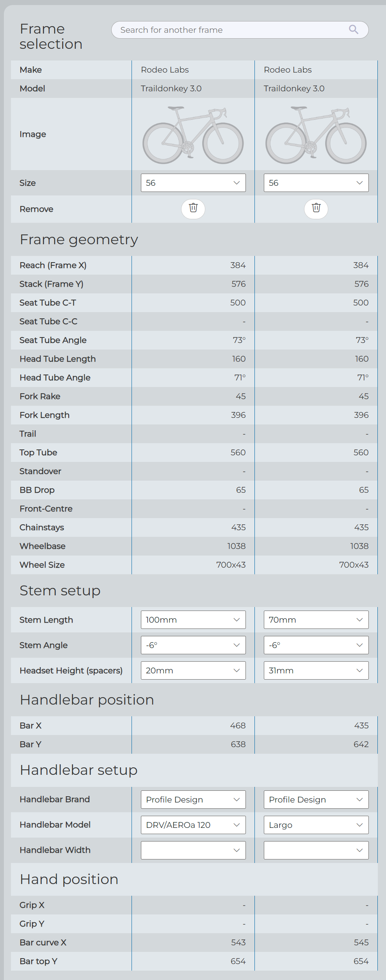
Task: Click the 'Top Tube' row label
Action: coord(39,453)
